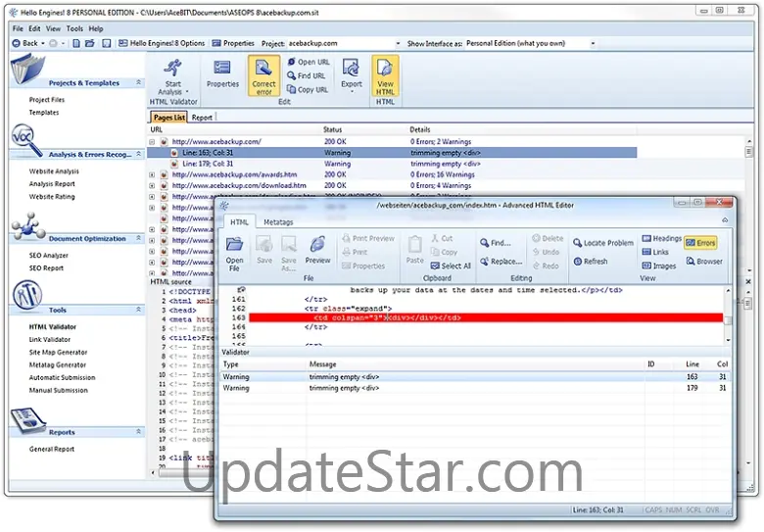Viewport: 764px width, 532px height.
Task: Open Link Validator in the sidebar
Action: 50,340
